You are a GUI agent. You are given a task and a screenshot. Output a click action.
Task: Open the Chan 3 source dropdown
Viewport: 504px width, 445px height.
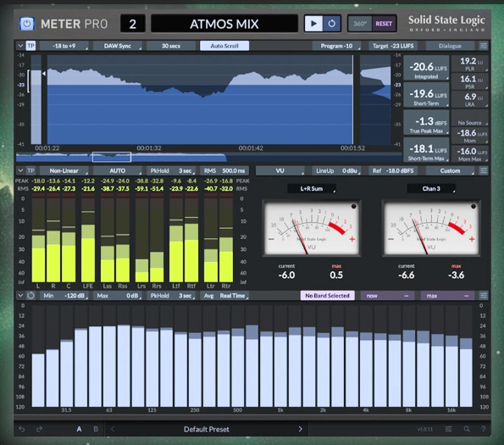[x=431, y=189]
